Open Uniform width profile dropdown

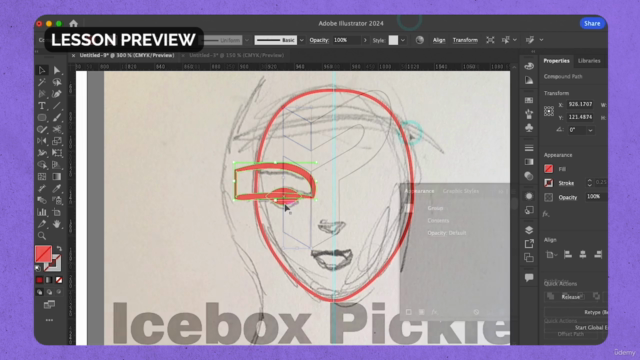click(x=247, y=40)
